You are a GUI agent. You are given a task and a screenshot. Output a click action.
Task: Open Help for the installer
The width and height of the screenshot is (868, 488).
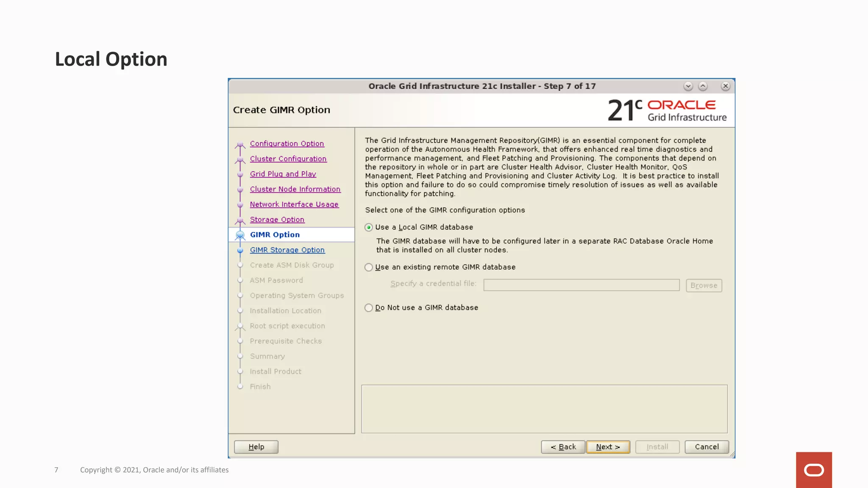[256, 447]
